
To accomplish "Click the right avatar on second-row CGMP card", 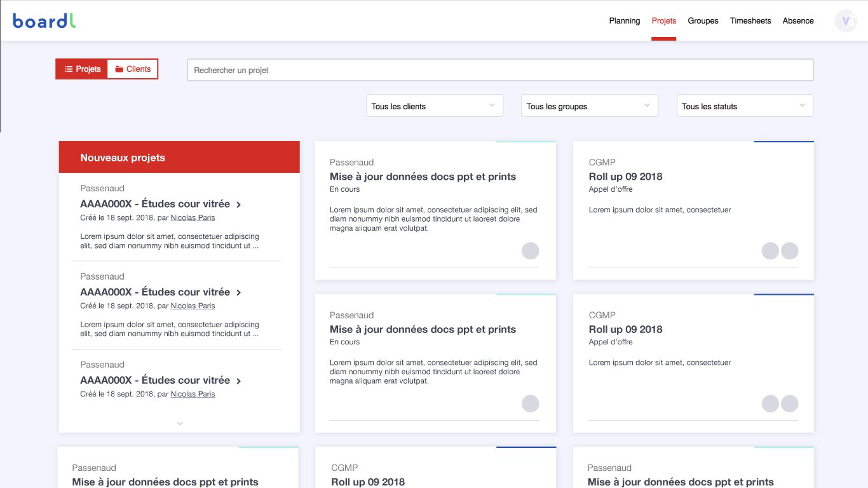I will [789, 403].
